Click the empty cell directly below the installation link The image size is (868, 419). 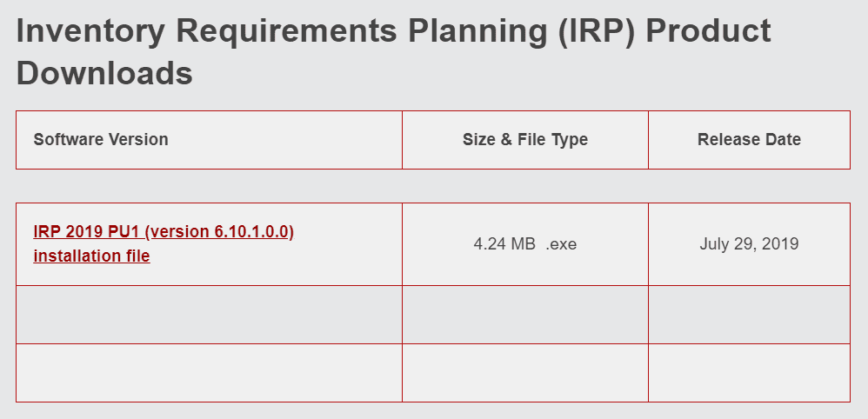click(209, 315)
